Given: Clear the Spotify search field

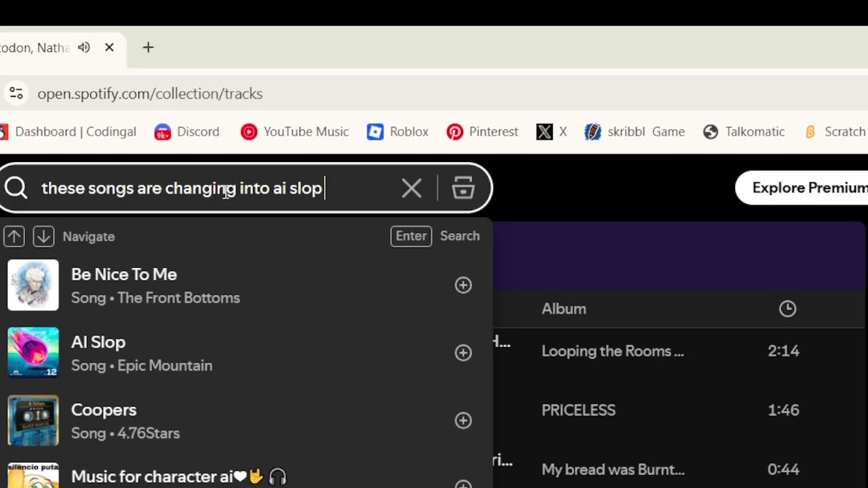Looking at the screenshot, I should 412,188.
